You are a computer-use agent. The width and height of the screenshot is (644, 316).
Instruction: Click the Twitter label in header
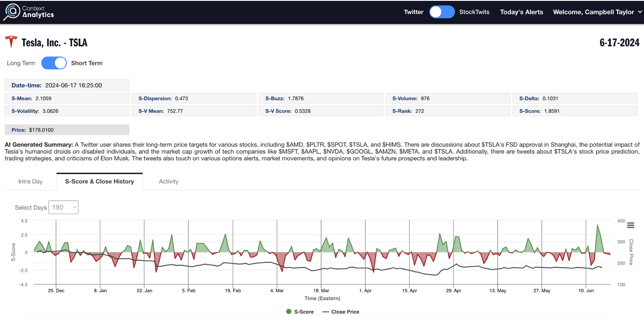(x=413, y=12)
